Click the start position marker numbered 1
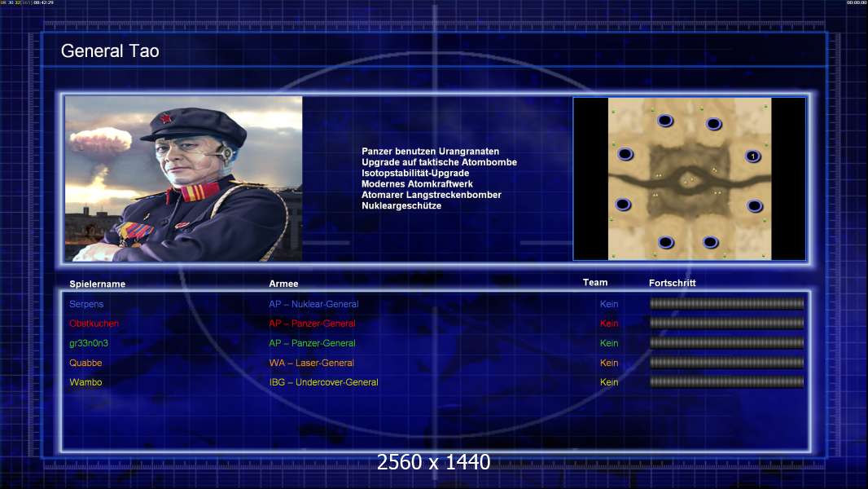Screen dimensions: 868x489 pos(753,156)
